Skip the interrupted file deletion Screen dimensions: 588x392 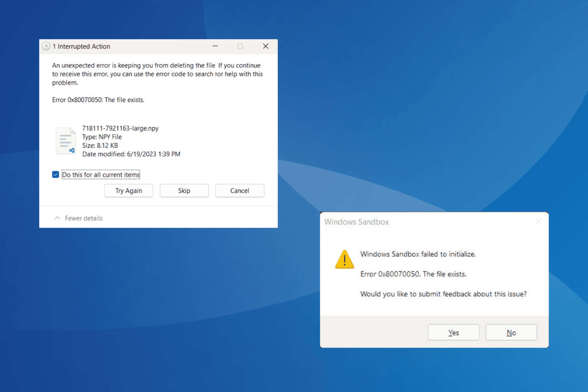tap(184, 191)
